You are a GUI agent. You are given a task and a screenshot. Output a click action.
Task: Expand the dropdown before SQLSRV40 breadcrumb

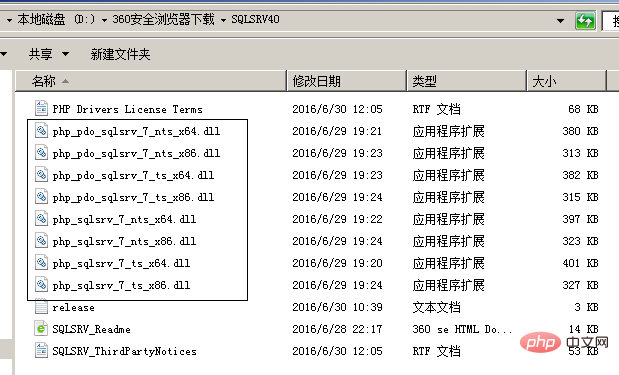[223, 20]
